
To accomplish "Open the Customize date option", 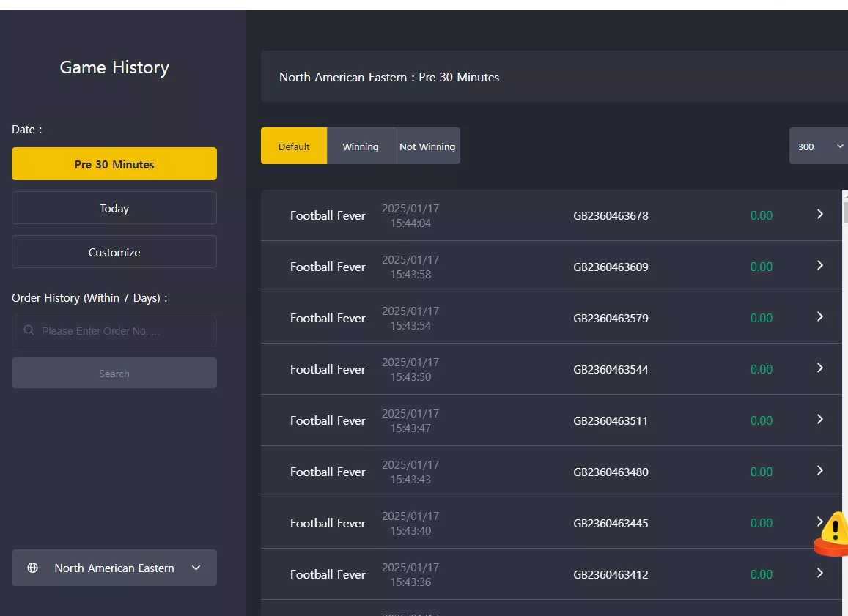I will pyautogui.click(x=114, y=252).
